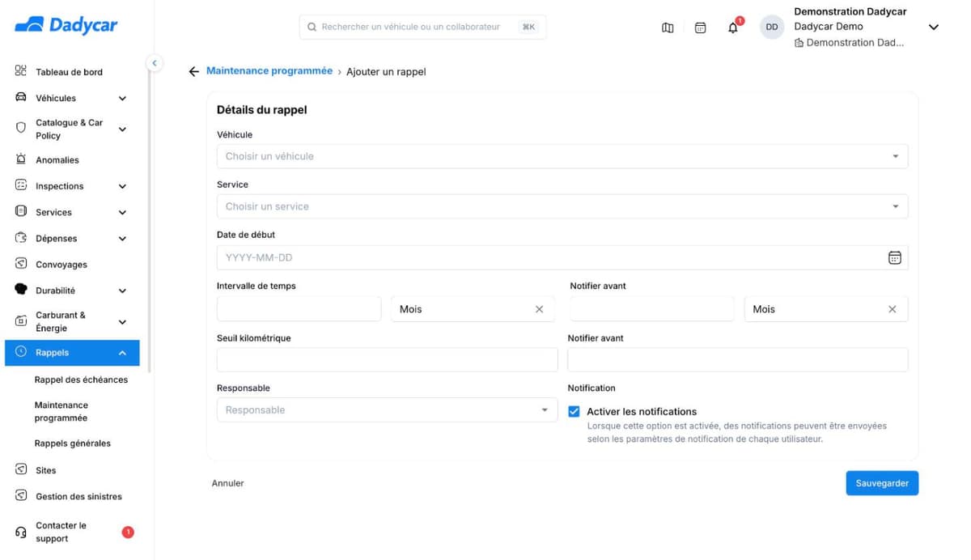The image size is (971, 560).
Task: Click the Durabilité leaf icon
Action: click(x=21, y=290)
